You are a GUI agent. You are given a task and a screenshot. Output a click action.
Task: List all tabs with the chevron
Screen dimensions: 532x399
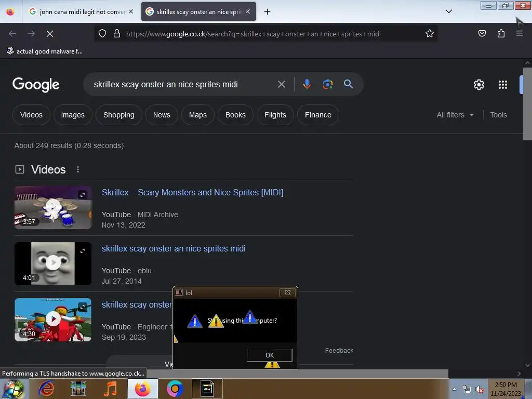tap(448, 11)
